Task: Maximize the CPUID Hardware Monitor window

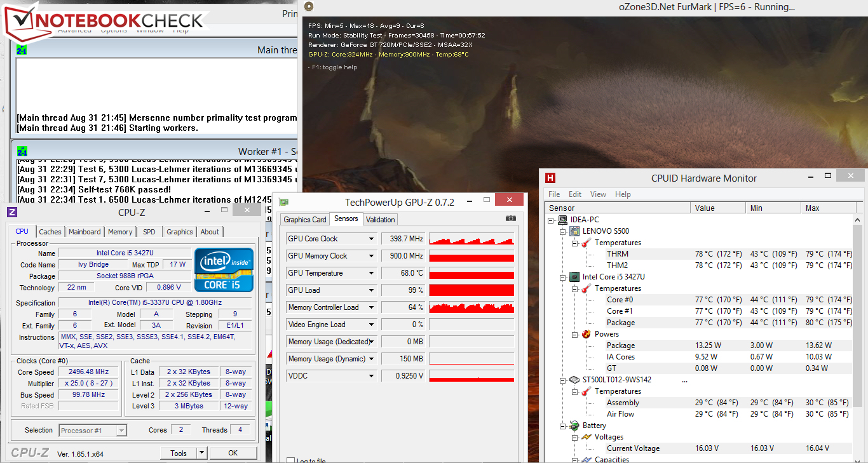Action: point(827,175)
